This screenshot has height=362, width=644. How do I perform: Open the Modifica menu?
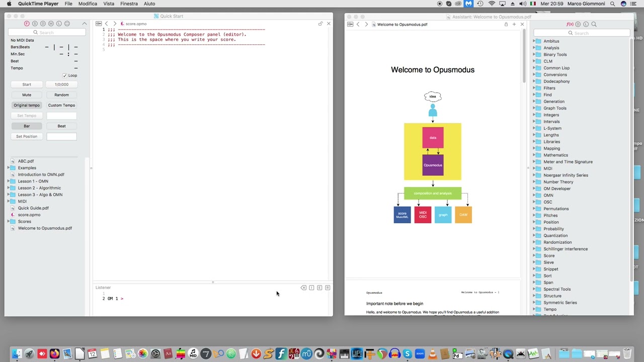[x=88, y=4]
